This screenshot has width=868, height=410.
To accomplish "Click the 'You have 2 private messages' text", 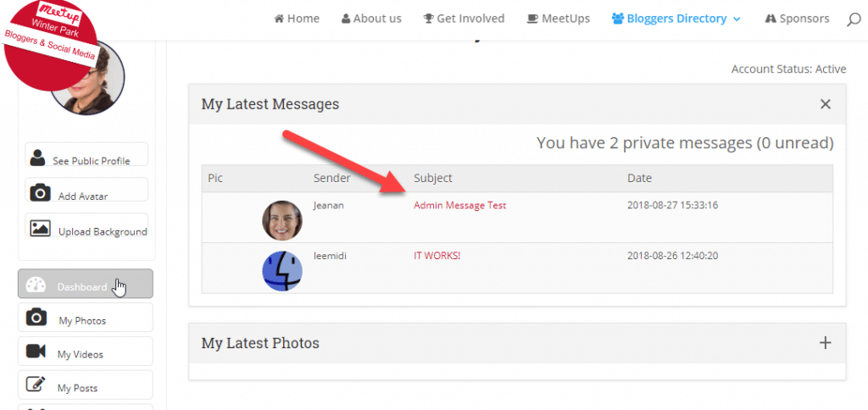I will (x=685, y=143).
